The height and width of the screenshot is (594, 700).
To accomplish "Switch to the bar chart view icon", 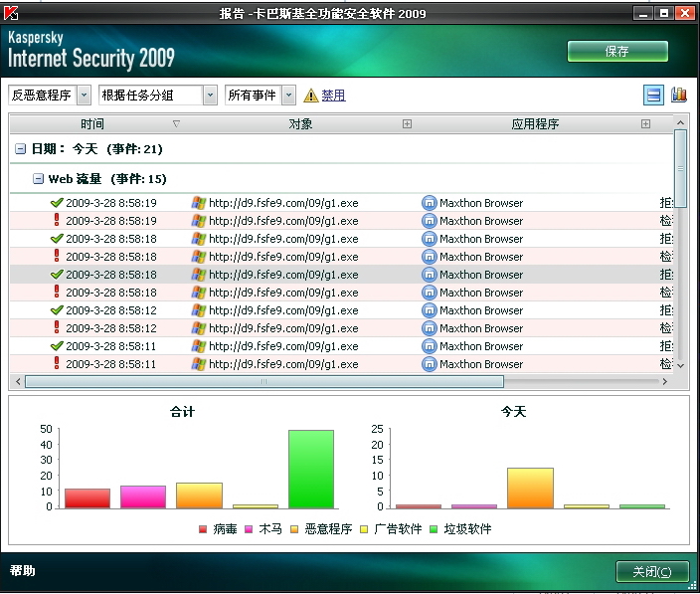I will (678, 95).
